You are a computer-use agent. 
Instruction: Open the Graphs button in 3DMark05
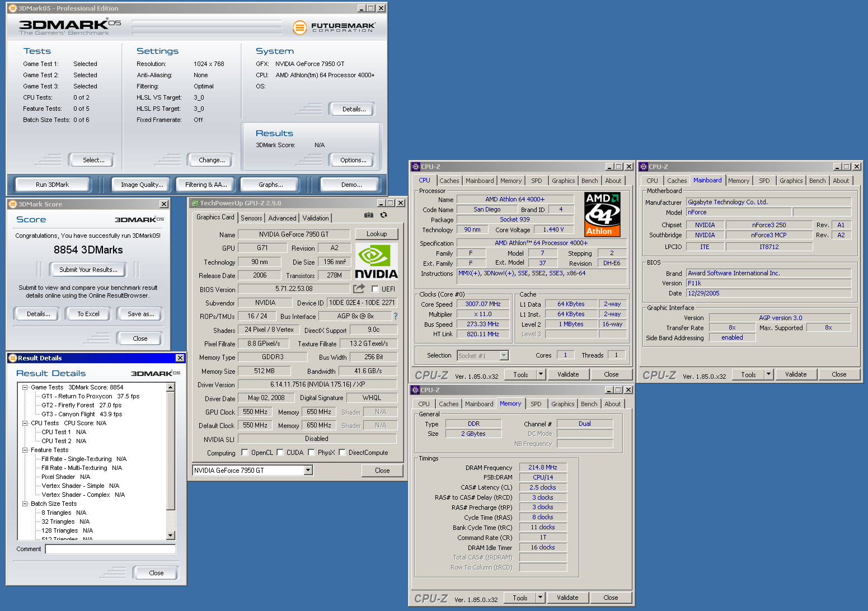[271, 185]
